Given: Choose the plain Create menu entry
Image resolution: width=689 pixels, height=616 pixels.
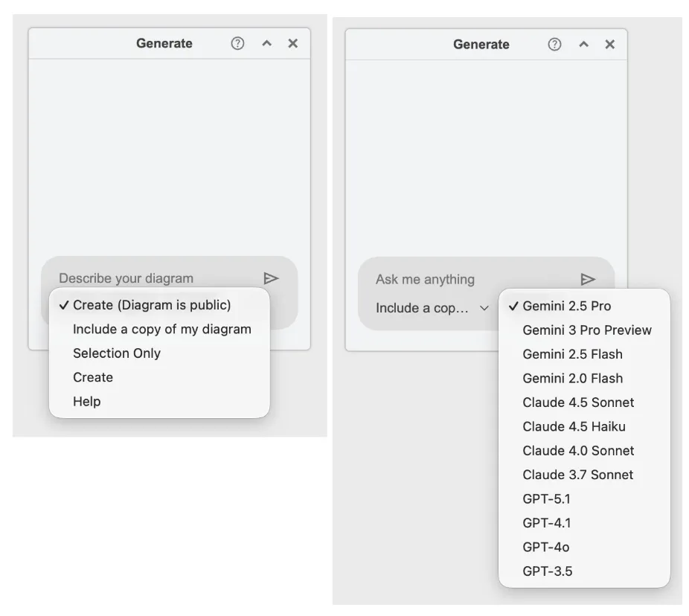Looking at the screenshot, I should coord(92,377).
